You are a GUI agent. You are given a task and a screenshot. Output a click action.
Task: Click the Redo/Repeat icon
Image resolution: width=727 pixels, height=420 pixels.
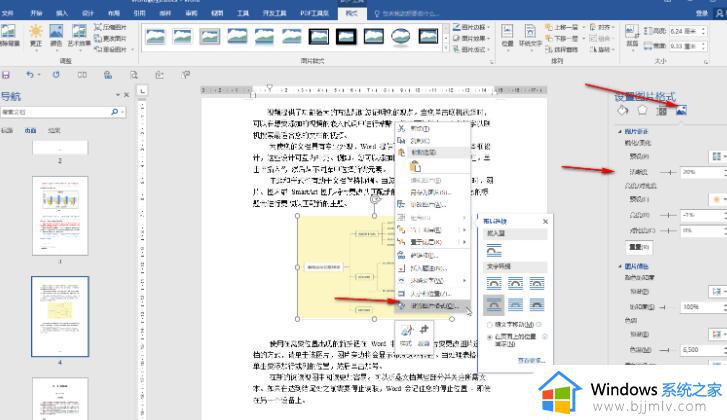(x=56, y=75)
